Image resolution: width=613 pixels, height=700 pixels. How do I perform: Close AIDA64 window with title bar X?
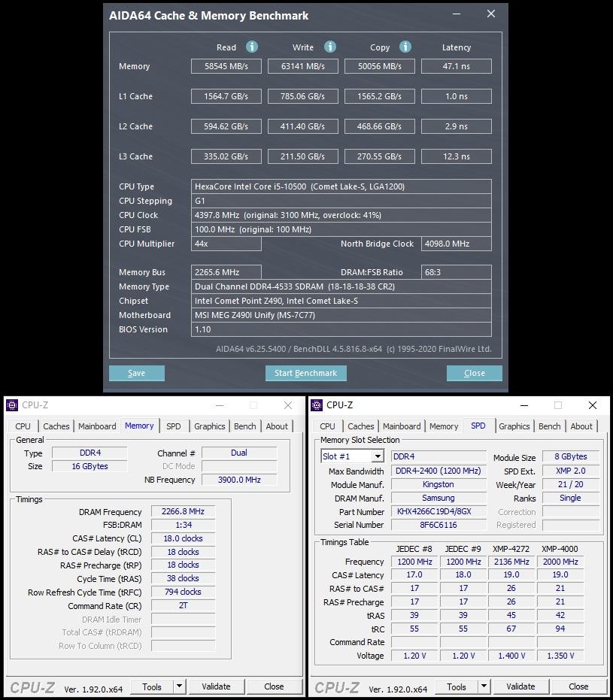point(491,14)
